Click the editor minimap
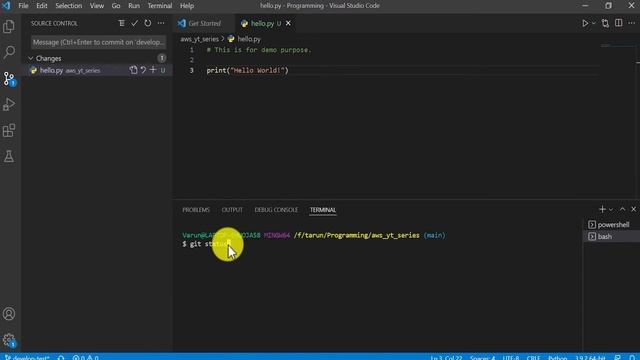640x360 pixels. click(616, 47)
